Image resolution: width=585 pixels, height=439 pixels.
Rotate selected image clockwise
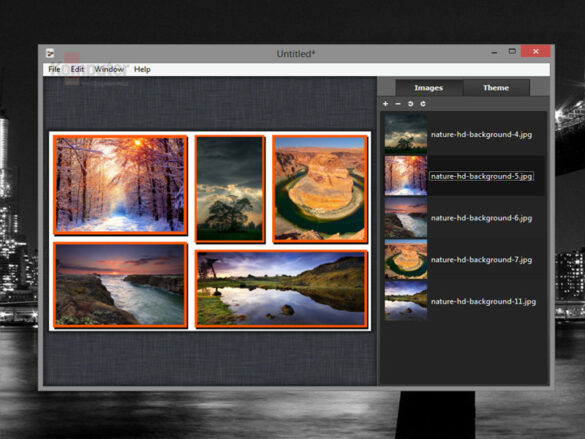coord(423,104)
